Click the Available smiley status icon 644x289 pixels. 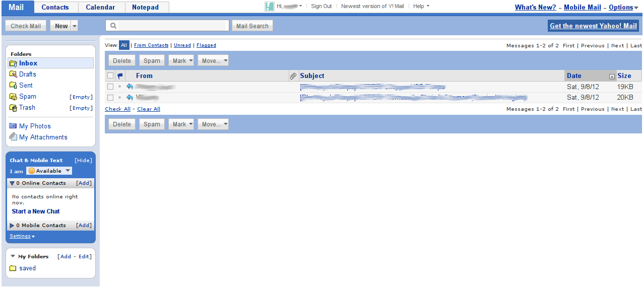tap(32, 171)
